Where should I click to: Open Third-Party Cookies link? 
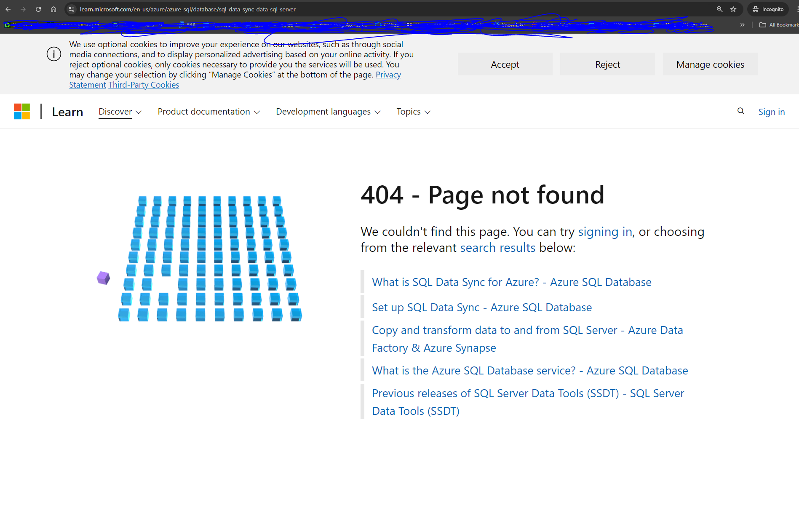(x=144, y=85)
